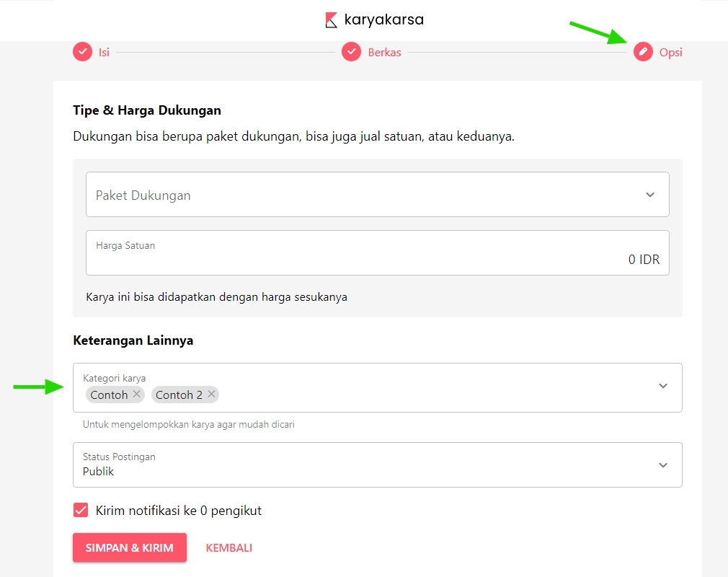The width and height of the screenshot is (728, 577).
Task: Click the Publik status value
Action: pyautogui.click(x=99, y=472)
